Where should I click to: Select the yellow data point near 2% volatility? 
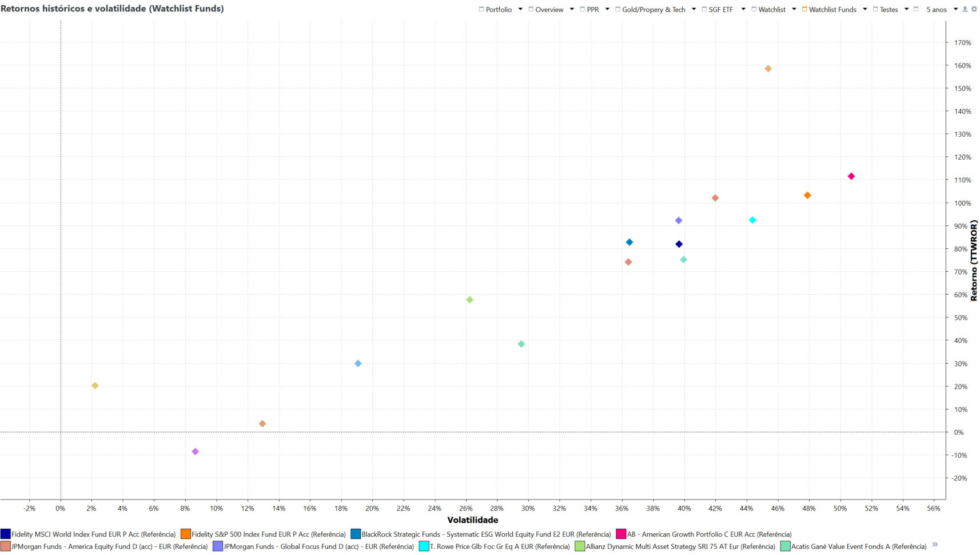pos(95,386)
